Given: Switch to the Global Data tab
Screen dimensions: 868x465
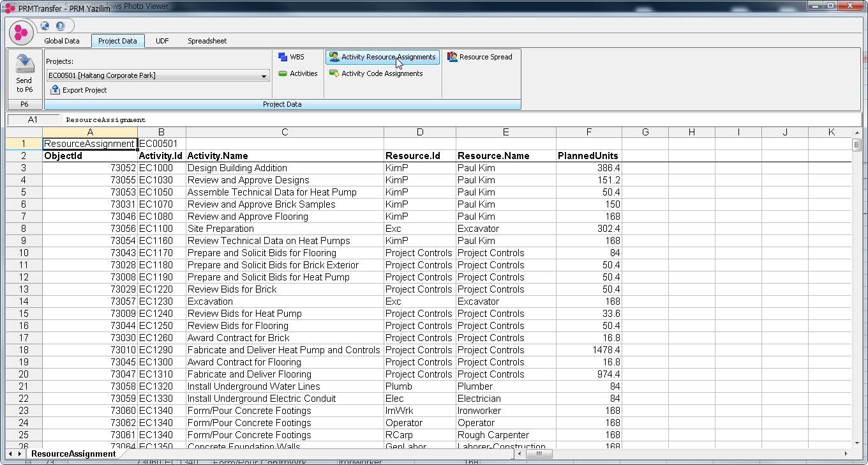Looking at the screenshot, I should point(62,41).
